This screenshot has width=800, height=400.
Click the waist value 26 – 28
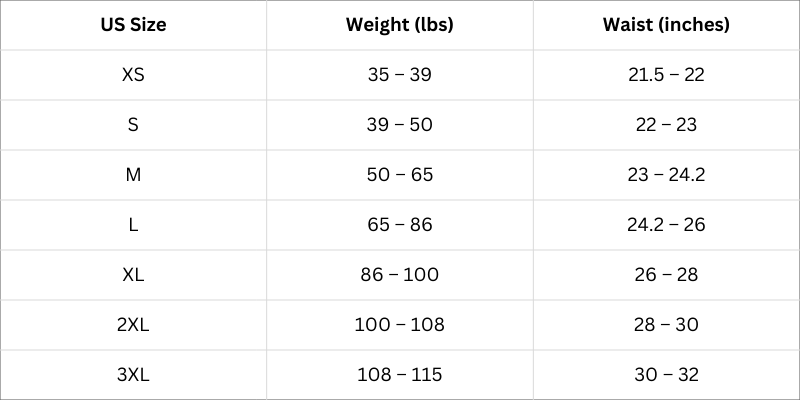tap(666, 275)
